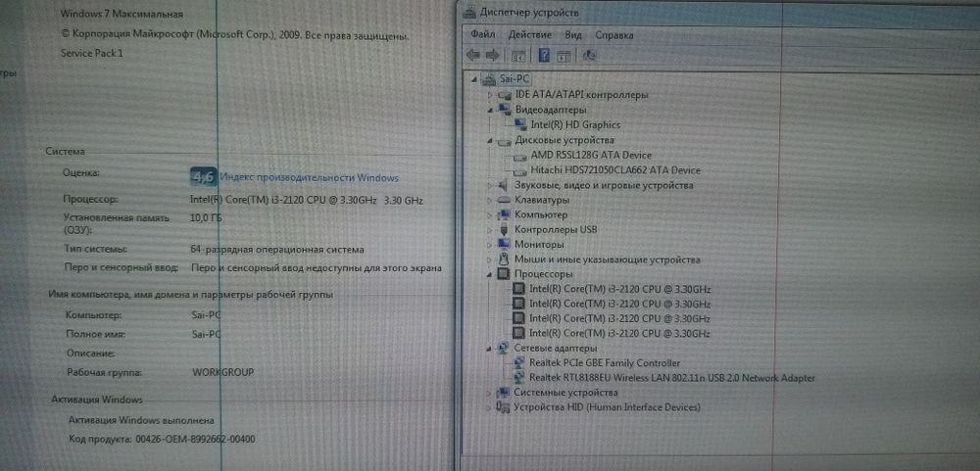Collapse the Процессоры node

490,274
